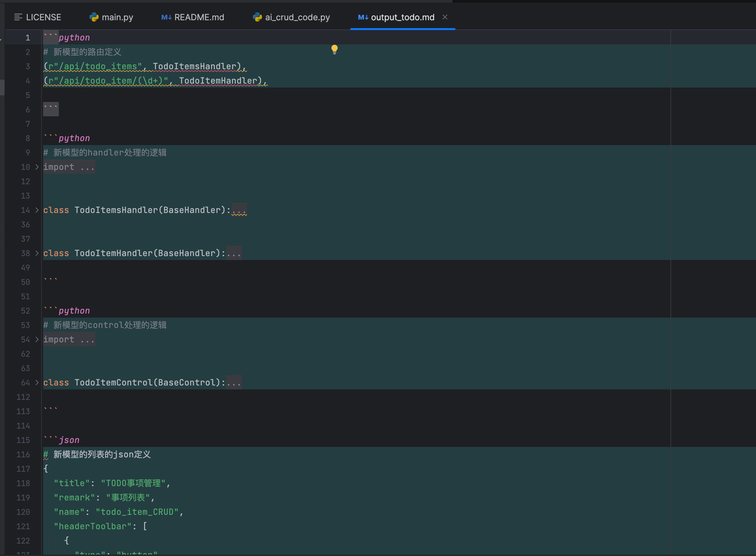Open the main.py tab
Screen dimensions: 756x556
pyautogui.click(x=117, y=17)
